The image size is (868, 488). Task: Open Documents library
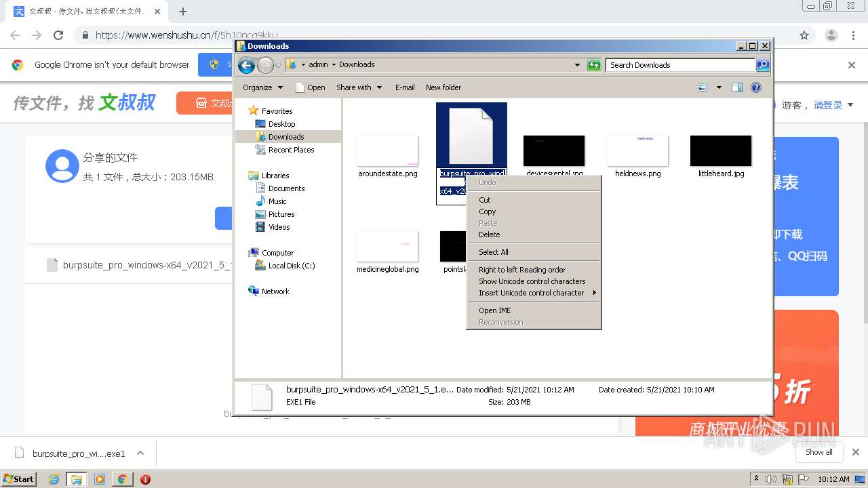(x=286, y=188)
